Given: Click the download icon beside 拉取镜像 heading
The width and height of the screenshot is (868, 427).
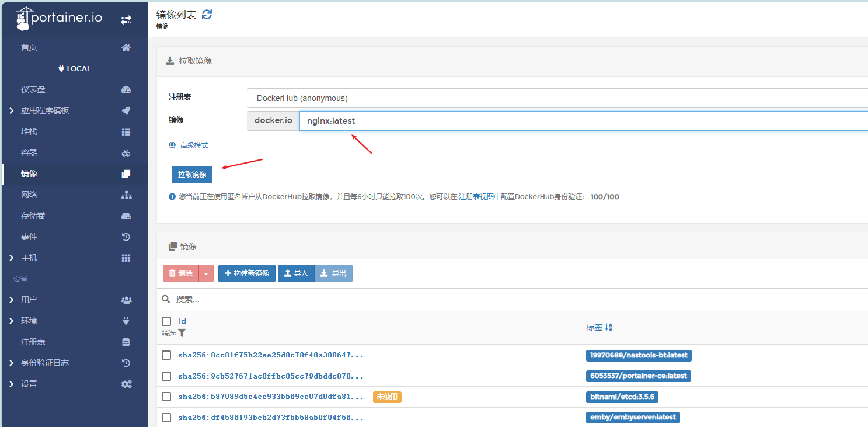Looking at the screenshot, I should click(x=170, y=61).
